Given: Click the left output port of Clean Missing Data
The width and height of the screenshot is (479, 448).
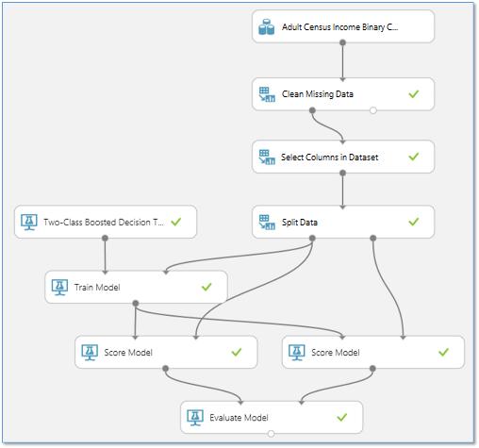Looking at the screenshot, I should pyautogui.click(x=312, y=110).
